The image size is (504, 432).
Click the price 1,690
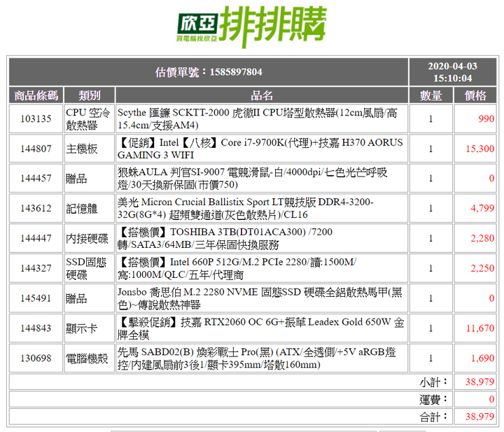[x=482, y=358]
